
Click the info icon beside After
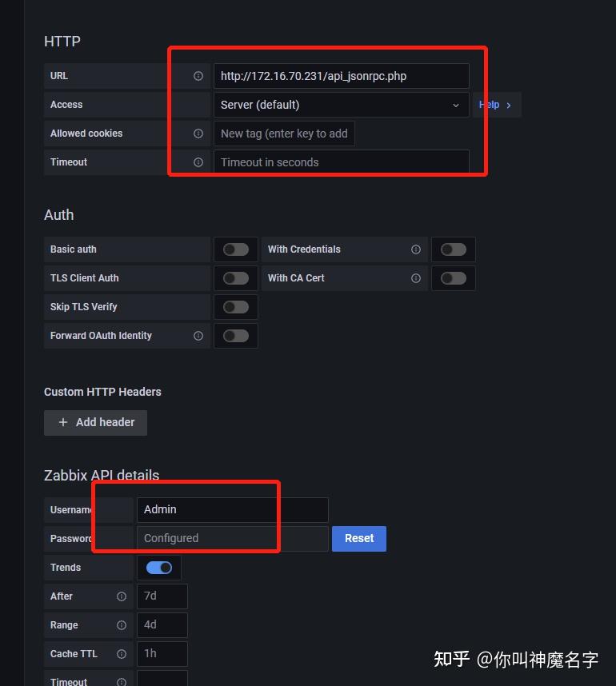click(x=122, y=596)
